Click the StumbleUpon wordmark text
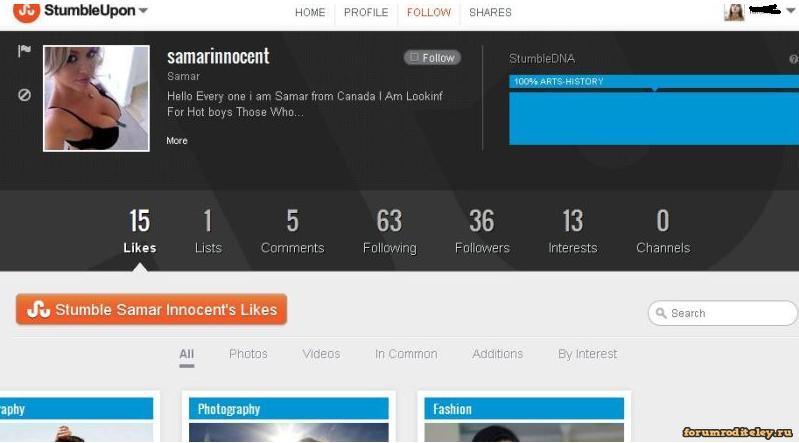799x443 pixels. 90,10
